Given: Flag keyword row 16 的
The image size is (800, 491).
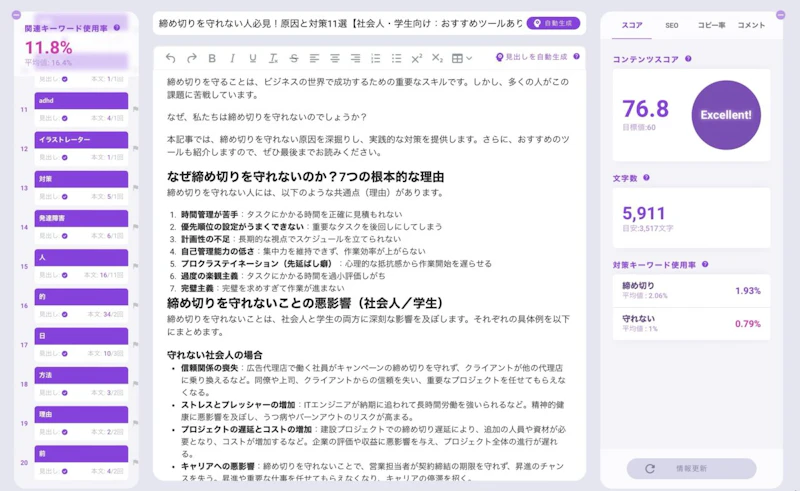Looking at the screenshot, I should [x=135, y=305].
